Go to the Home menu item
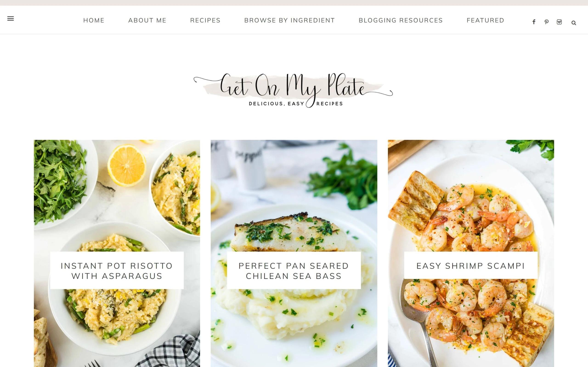 pos(94,20)
